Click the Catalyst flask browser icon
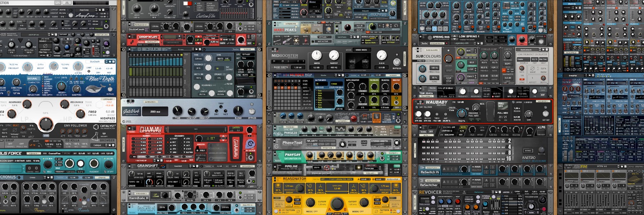The height and width of the screenshot is (215, 644). pos(95,136)
